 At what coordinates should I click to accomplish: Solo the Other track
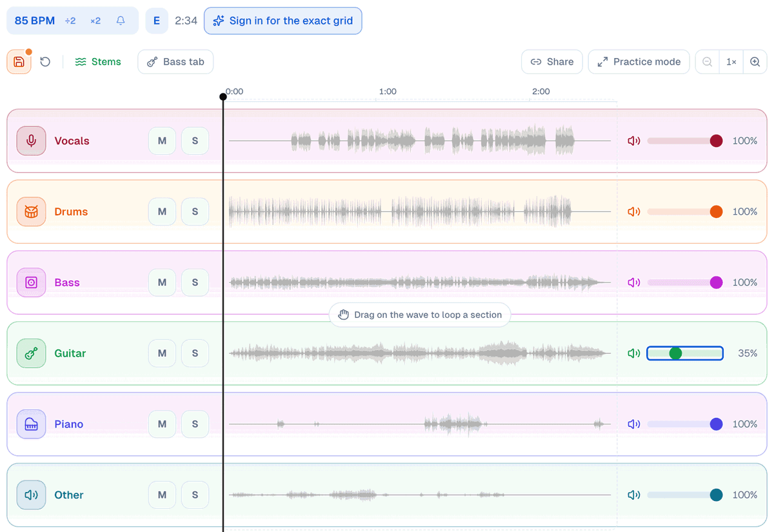click(x=195, y=495)
